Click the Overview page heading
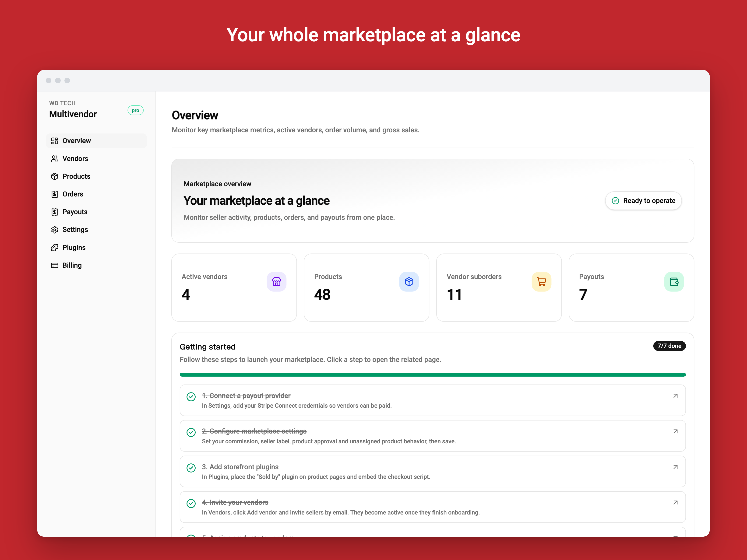The image size is (747, 560). 195,115
